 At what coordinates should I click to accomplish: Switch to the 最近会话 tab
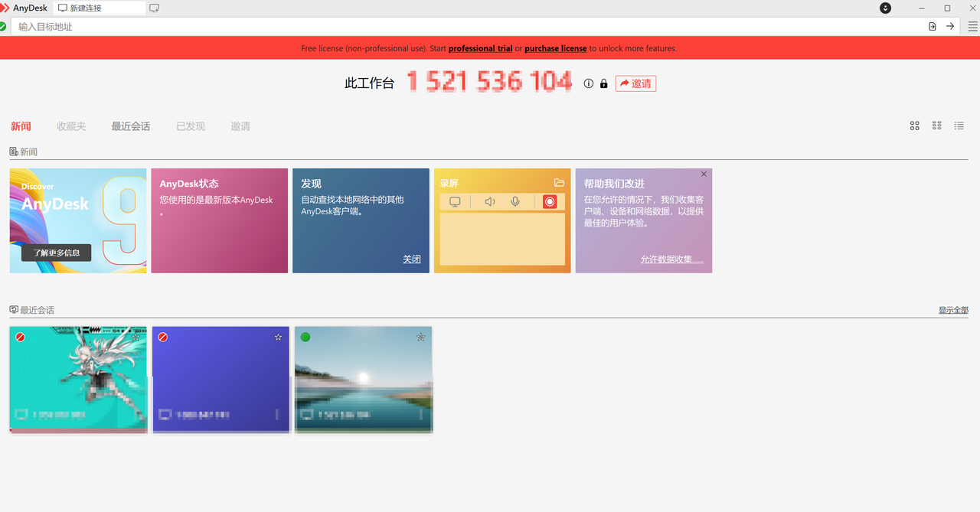click(x=130, y=126)
